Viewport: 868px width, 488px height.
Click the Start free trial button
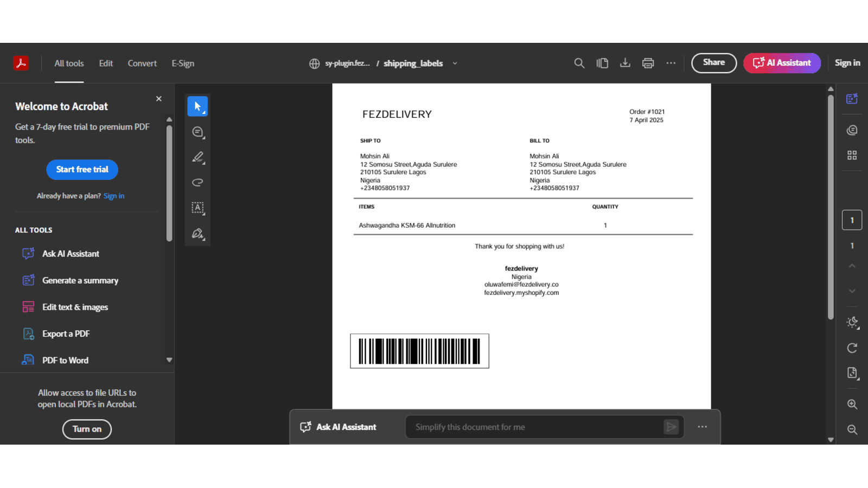click(82, 170)
